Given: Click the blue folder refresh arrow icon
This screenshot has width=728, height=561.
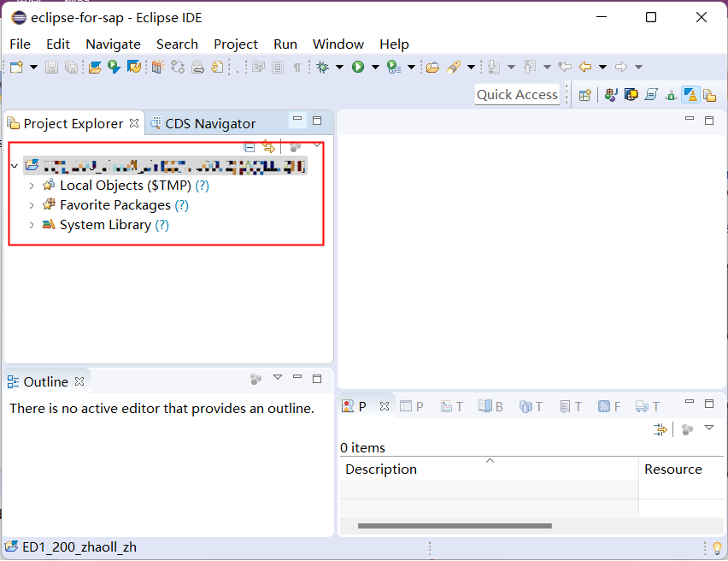Looking at the screenshot, I should point(134,68).
